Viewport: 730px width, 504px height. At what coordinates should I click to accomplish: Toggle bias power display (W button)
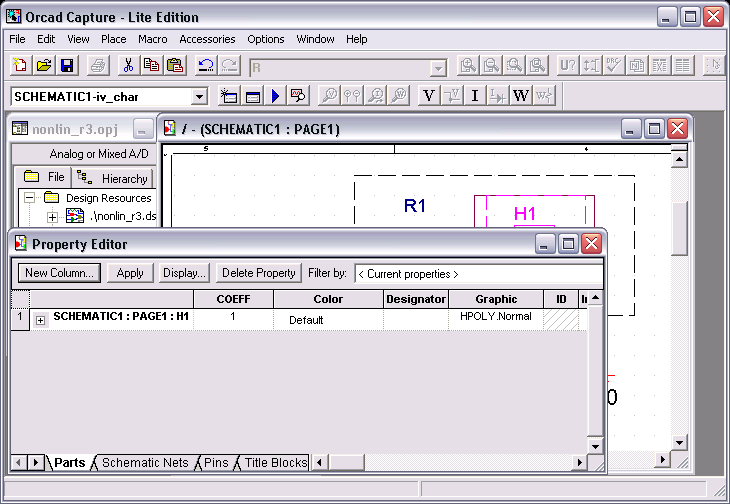coord(521,96)
